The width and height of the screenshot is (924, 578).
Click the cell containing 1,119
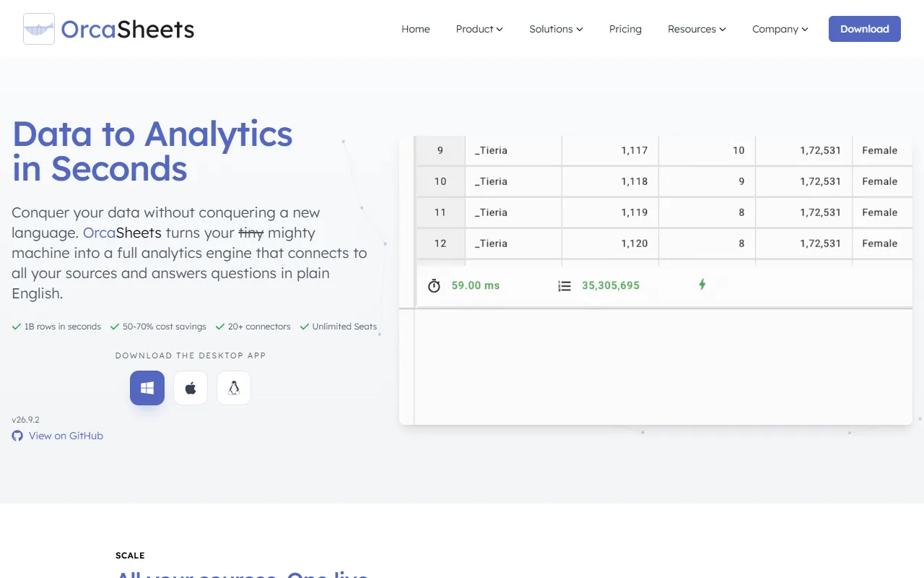click(x=610, y=212)
